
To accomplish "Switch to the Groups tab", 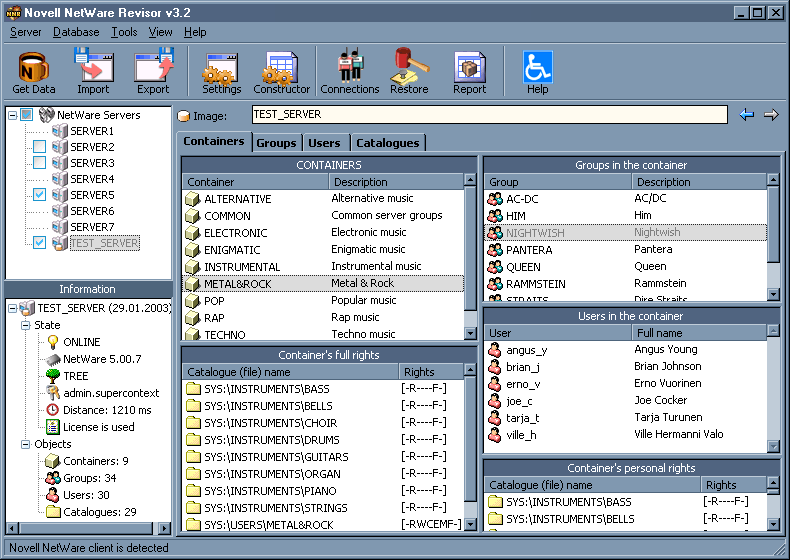I will click(276, 143).
